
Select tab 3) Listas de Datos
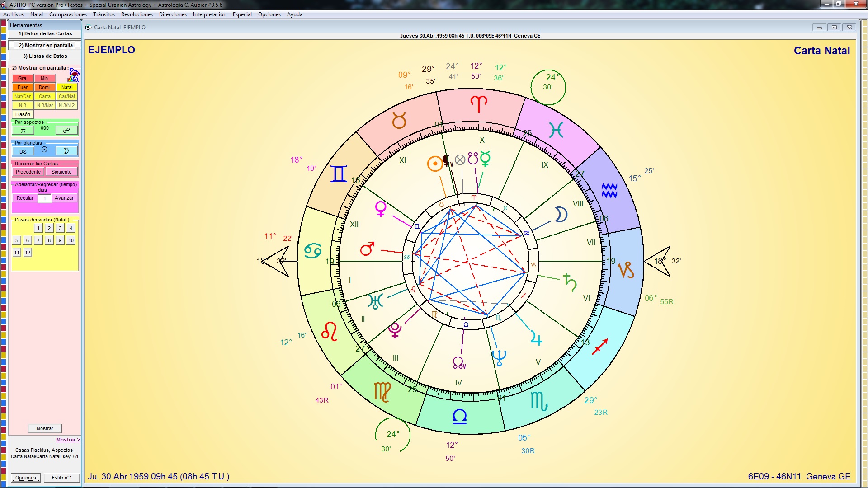(45, 56)
